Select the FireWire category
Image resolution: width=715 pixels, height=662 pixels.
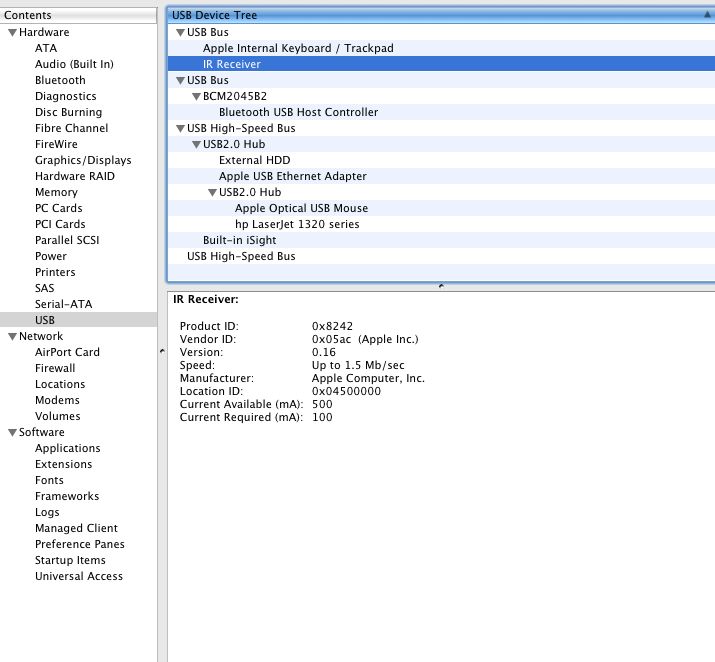click(56, 144)
